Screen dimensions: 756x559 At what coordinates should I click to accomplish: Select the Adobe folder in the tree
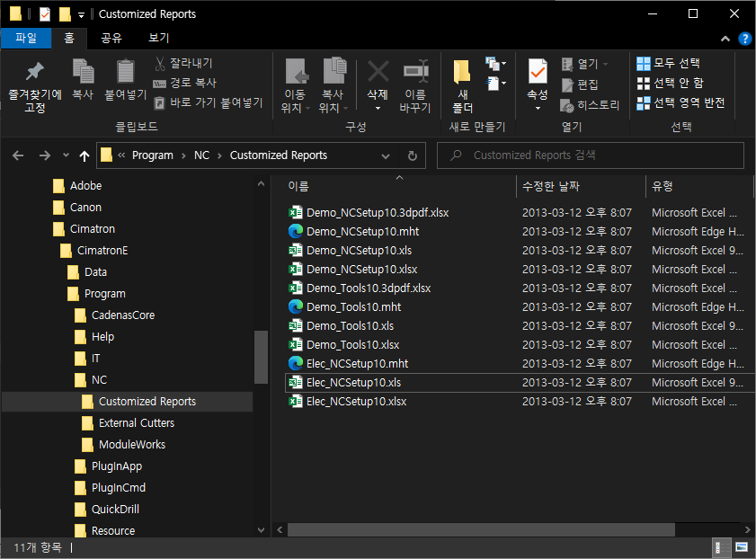tap(85, 186)
